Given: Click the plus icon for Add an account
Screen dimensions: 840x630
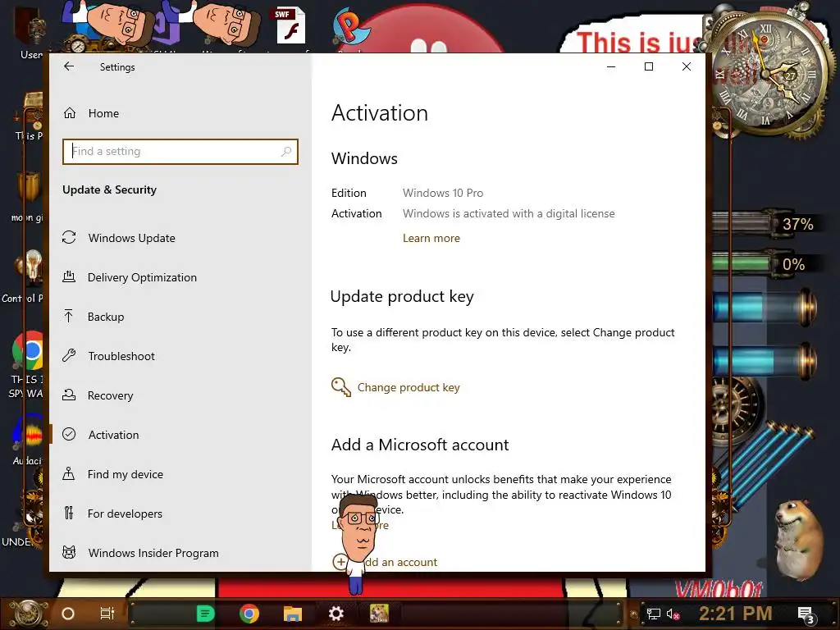Looking at the screenshot, I should pos(340,562).
